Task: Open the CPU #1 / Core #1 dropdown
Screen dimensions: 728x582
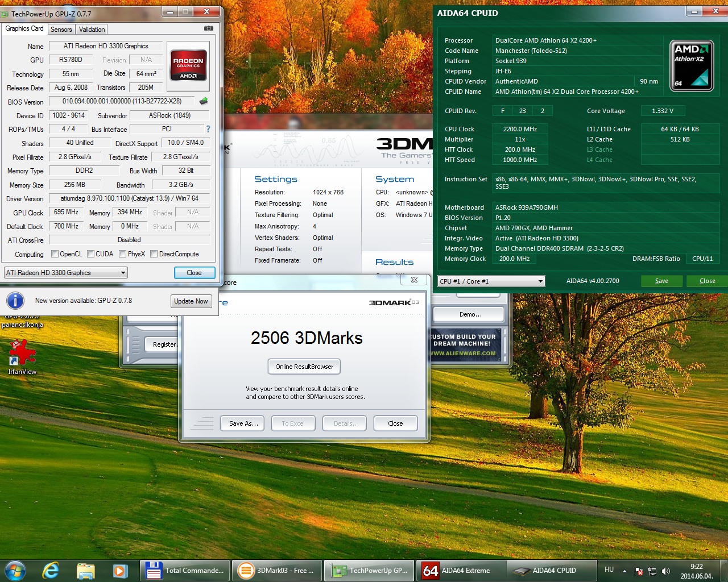Action: coord(491,281)
